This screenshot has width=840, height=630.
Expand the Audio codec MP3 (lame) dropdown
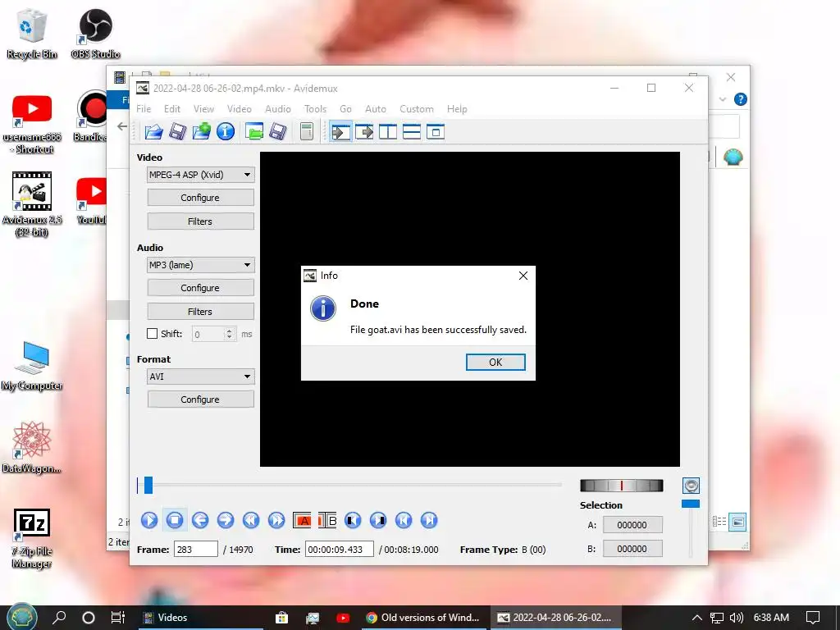200,265
